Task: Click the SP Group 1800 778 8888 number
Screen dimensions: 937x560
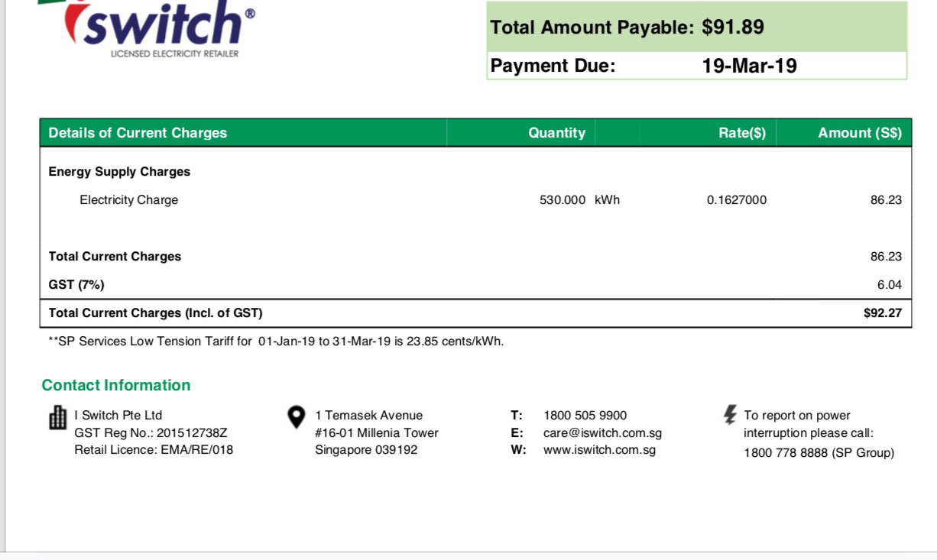Action: (819, 453)
